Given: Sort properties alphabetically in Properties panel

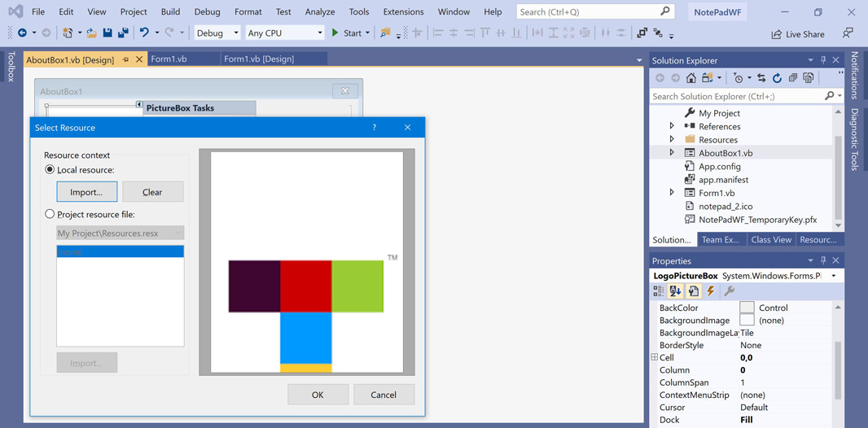Looking at the screenshot, I should point(675,291).
